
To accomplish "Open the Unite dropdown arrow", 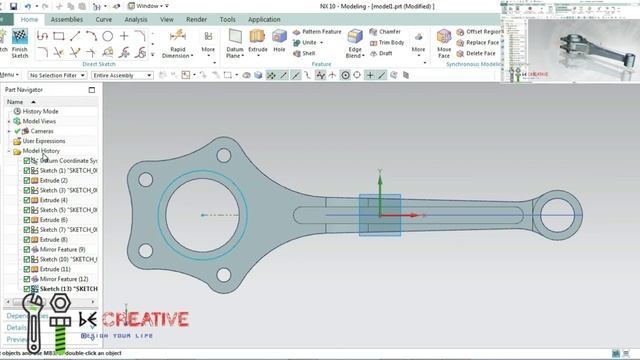I will 322,42.
